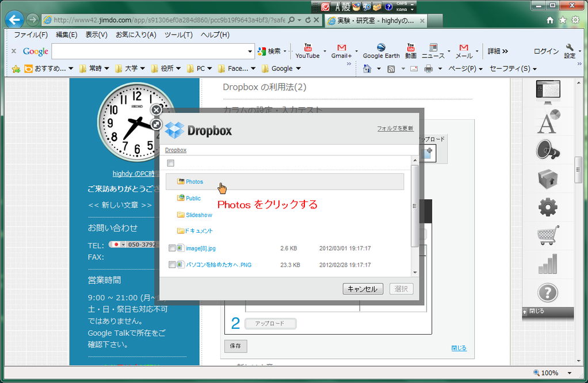Open the セーフティ(S) command dropdown
This screenshot has width=588, height=383.
coord(513,69)
